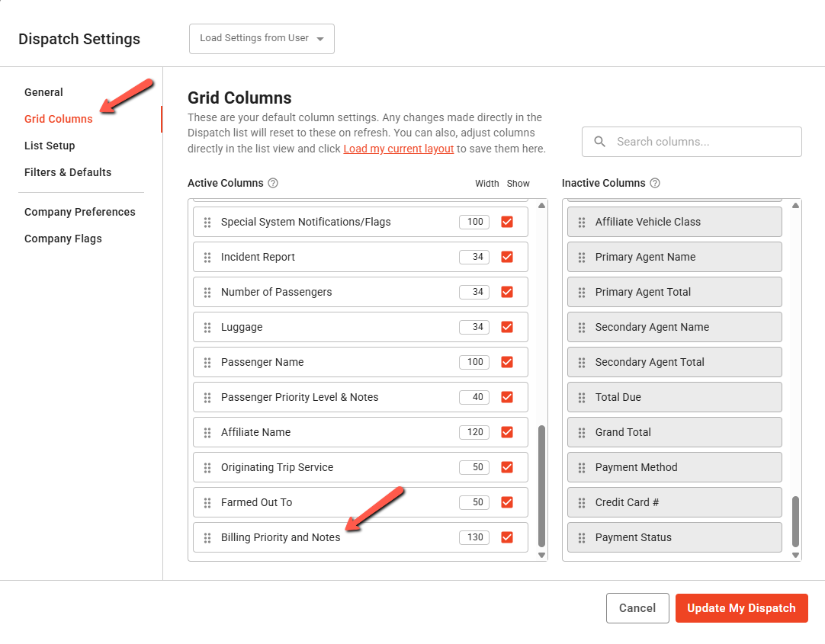Uncheck Show for Affiliate Name
The width and height of the screenshot is (825, 644).
click(507, 432)
